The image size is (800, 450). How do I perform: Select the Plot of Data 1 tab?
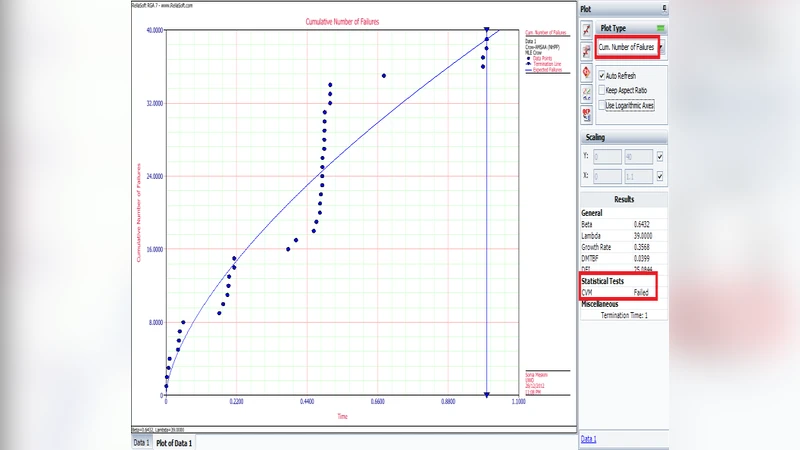(174, 442)
